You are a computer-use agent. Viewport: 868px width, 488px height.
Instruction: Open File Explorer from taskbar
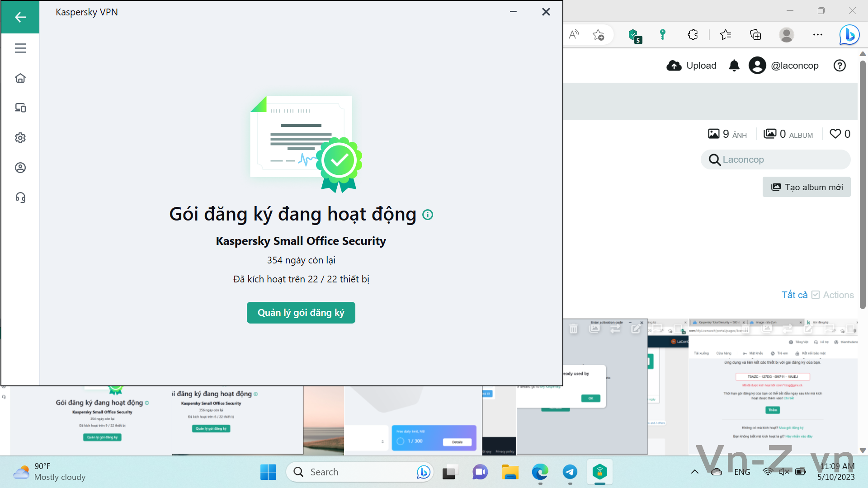(510, 472)
